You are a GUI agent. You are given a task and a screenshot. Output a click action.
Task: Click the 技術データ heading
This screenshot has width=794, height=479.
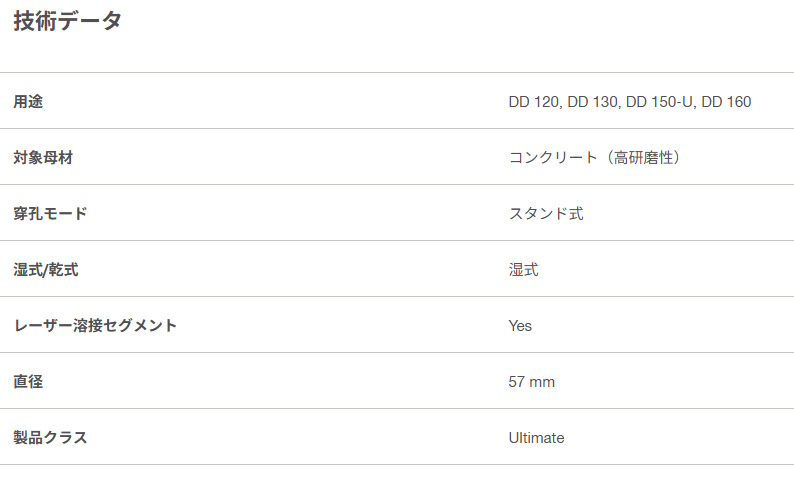[x=67, y=21]
